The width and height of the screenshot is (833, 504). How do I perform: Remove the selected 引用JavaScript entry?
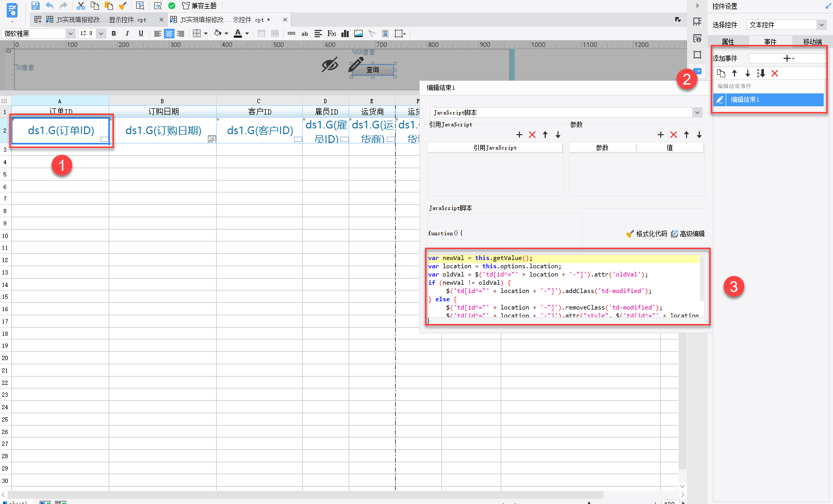tap(532, 135)
